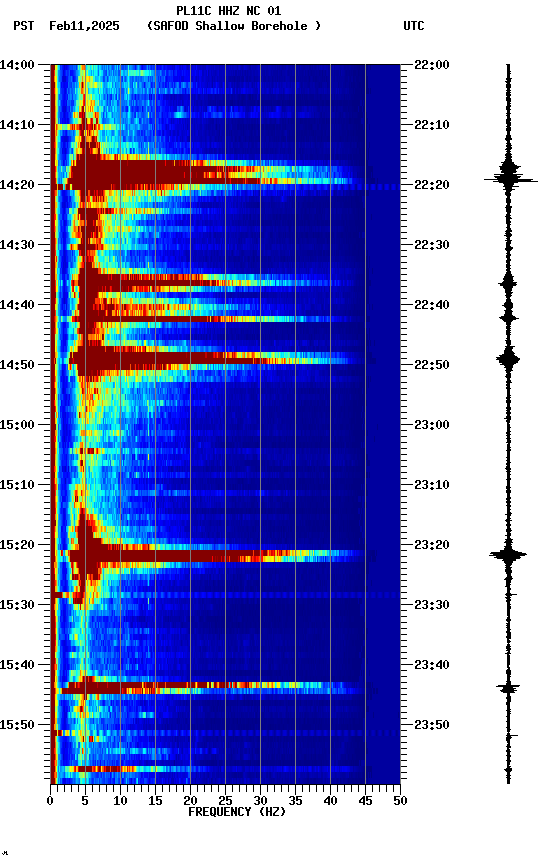Click the 22:20 UTC time label

[432, 185]
